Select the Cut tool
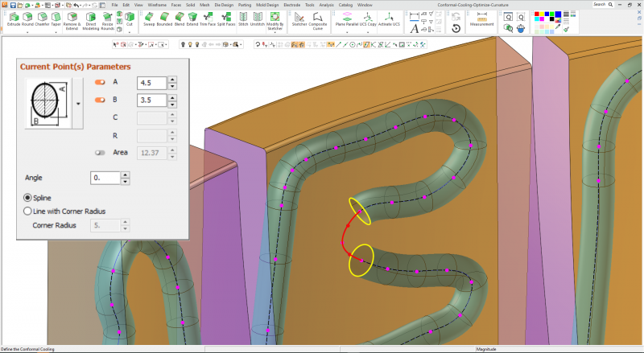The image size is (644, 353). pos(130,19)
